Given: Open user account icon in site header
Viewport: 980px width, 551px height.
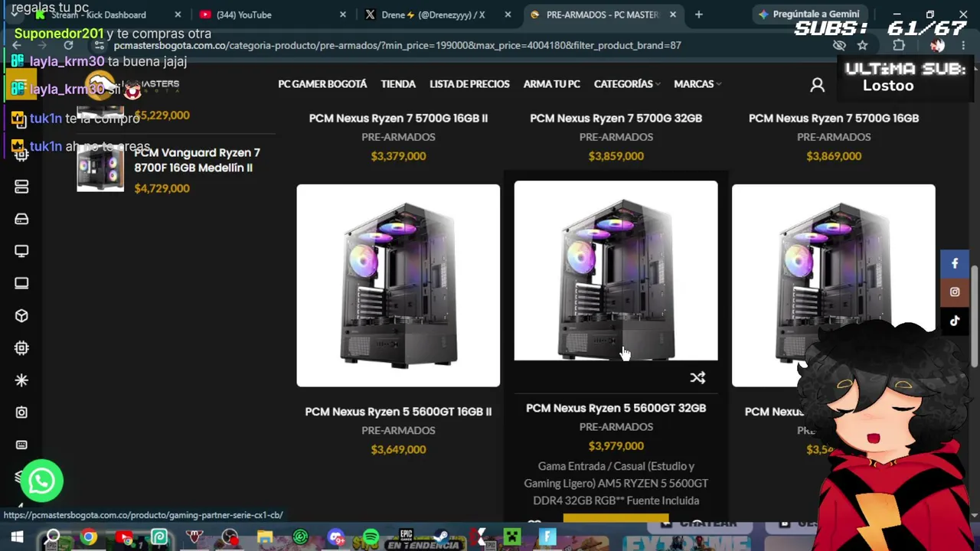Looking at the screenshot, I should pos(818,85).
